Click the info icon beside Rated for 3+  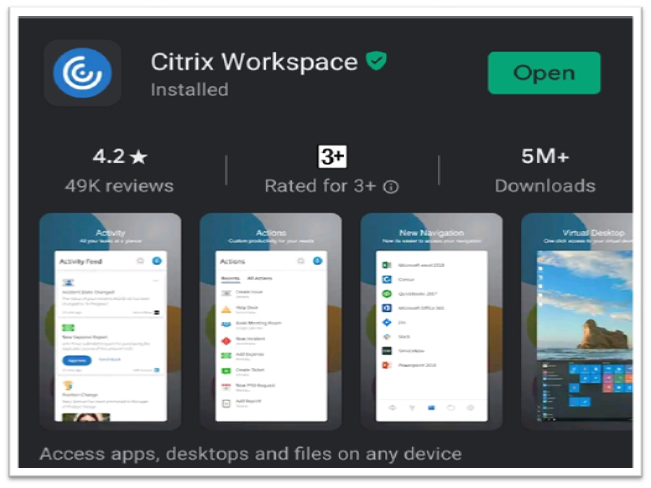click(392, 186)
